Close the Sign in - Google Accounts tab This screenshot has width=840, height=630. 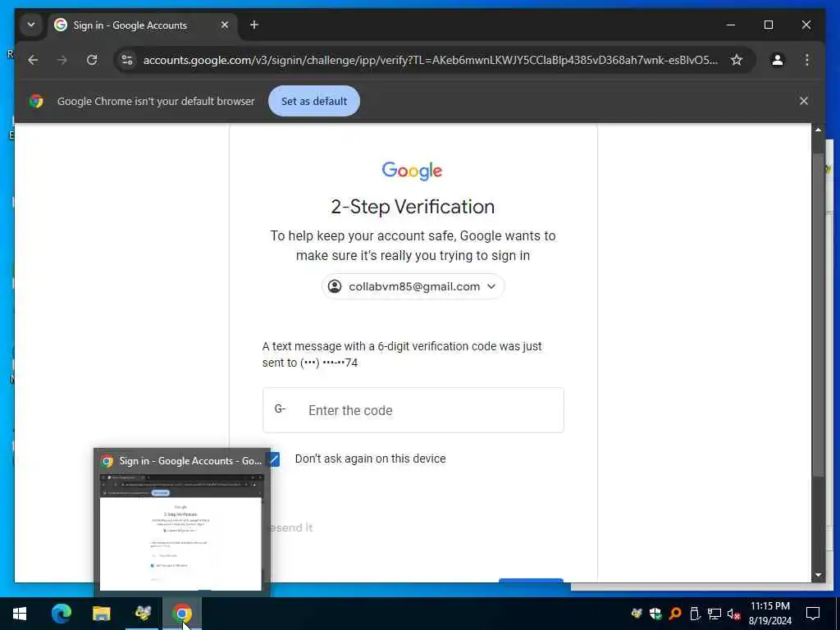[225, 25]
